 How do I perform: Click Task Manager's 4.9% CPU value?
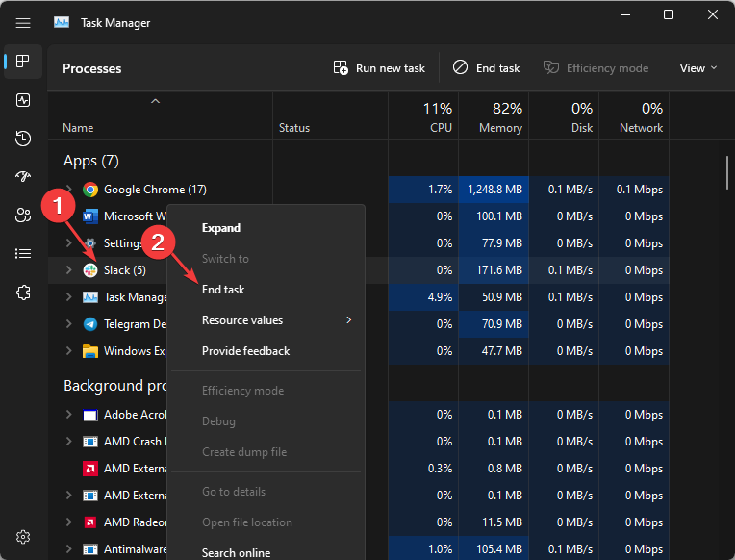[x=423, y=297]
